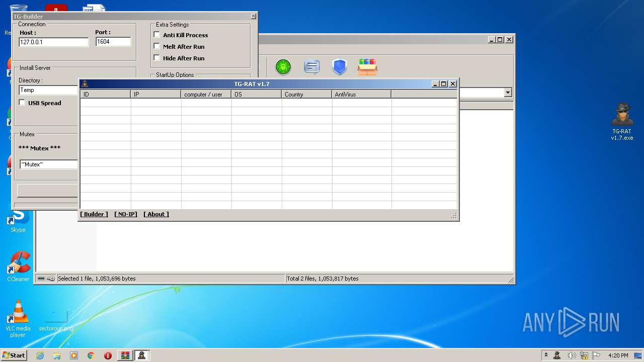Click the Host input field
Screen dimensions: 644x362
point(54,42)
